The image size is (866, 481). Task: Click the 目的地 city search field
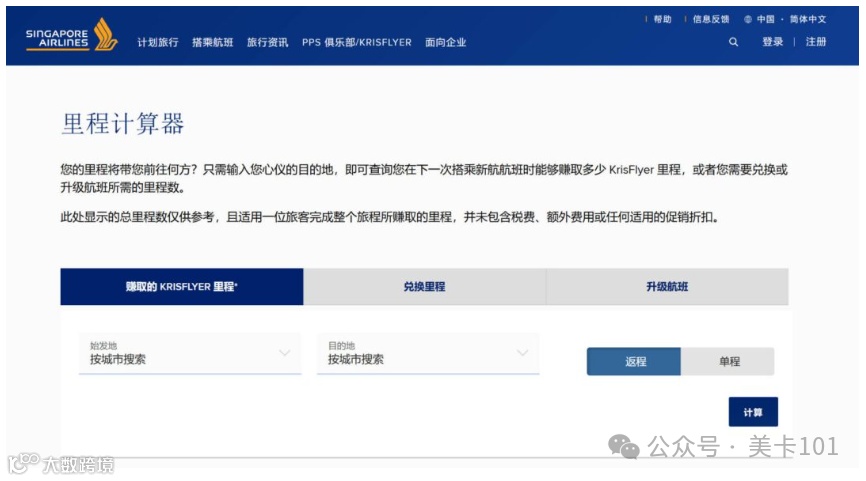coord(428,353)
